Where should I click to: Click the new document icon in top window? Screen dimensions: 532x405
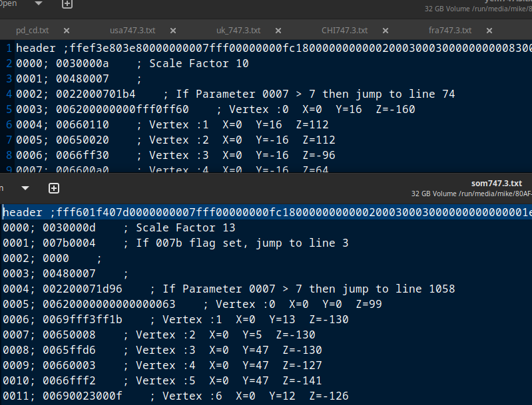click(x=67, y=4)
